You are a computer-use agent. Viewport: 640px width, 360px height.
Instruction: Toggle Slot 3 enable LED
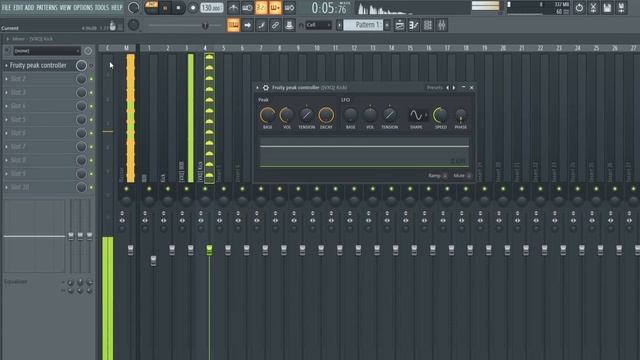click(91, 93)
